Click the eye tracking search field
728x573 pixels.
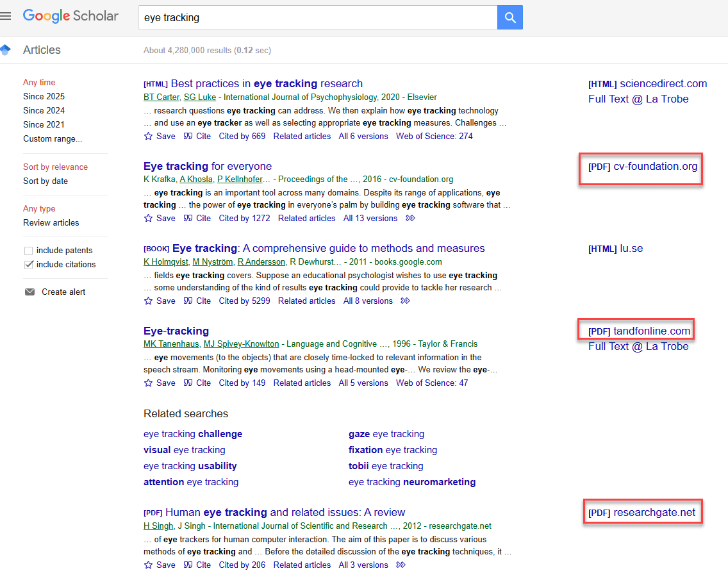(x=318, y=18)
